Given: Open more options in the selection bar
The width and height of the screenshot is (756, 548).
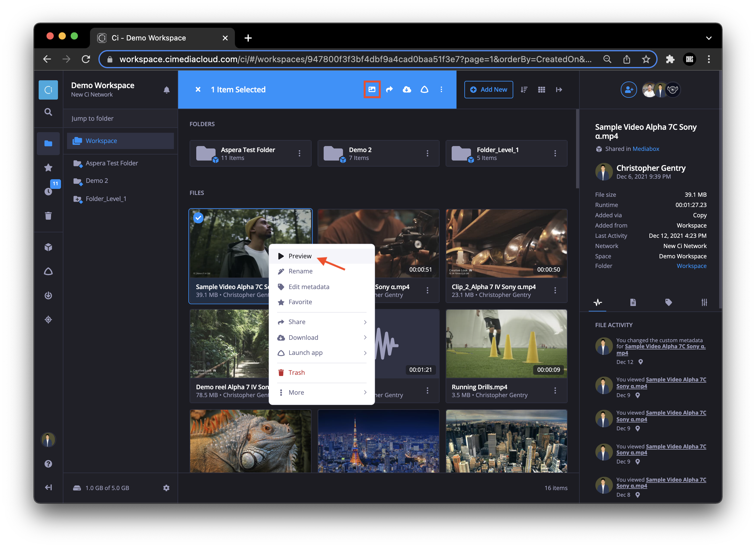Looking at the screenshot, I should coord(441,89).
